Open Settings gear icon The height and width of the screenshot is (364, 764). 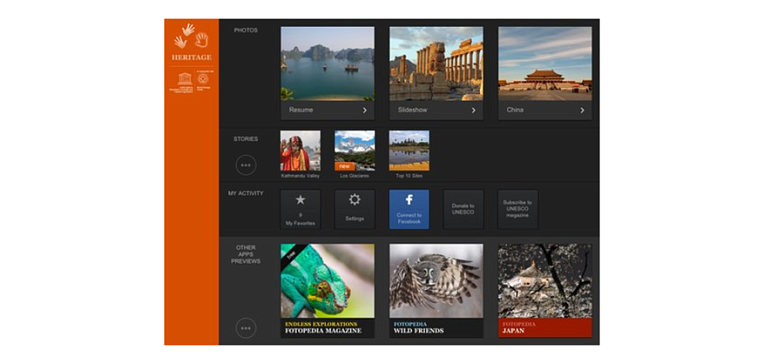click(355, 199)
